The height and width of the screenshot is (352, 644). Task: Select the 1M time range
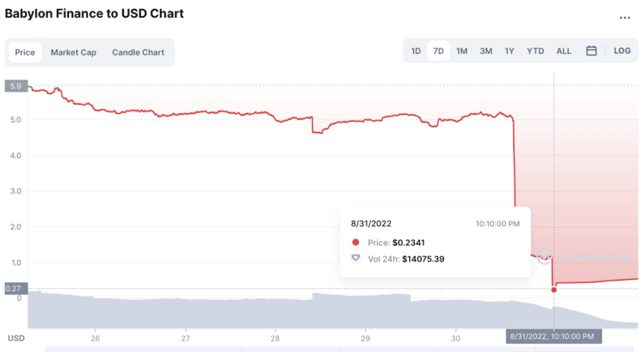pyautogui.click(x=461, y=51)
